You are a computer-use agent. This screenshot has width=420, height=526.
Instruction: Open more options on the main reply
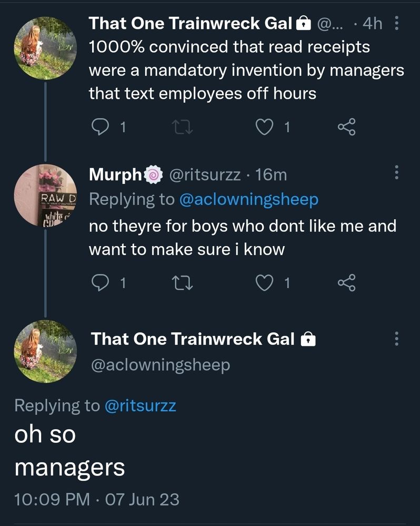pos(396,338)
